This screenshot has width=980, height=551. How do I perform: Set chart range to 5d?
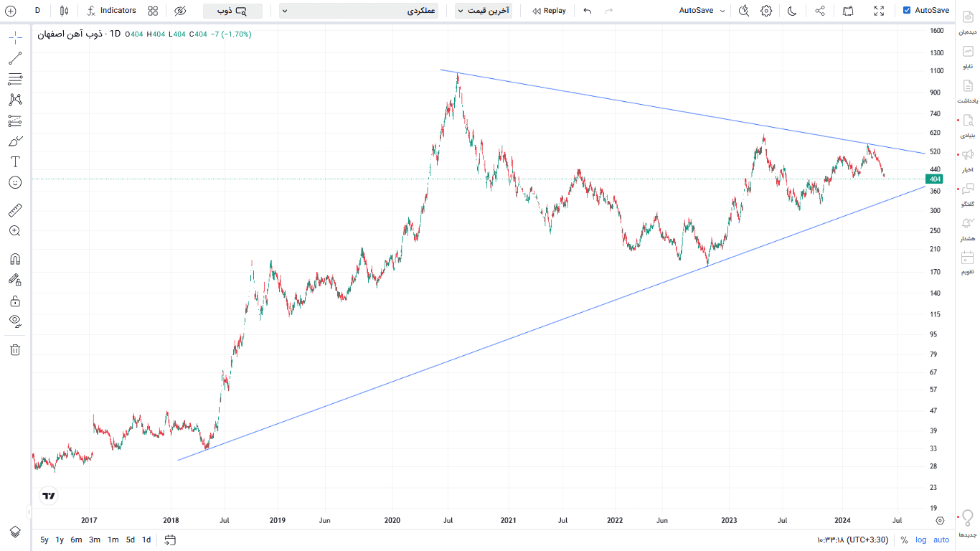click(x=131, y=540)
